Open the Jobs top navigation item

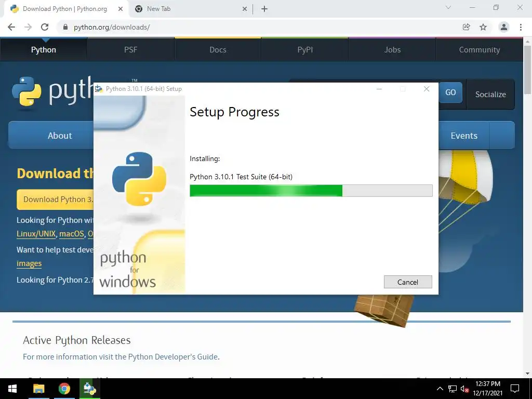coord(392,49)
